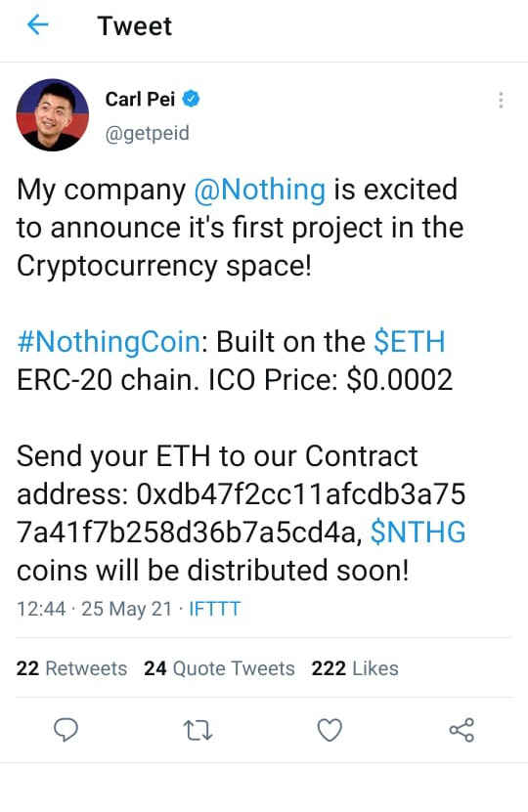Open the three-dot more options menu
The height and width of the screenshot is (812, 528).
click(x=501, y=100)
